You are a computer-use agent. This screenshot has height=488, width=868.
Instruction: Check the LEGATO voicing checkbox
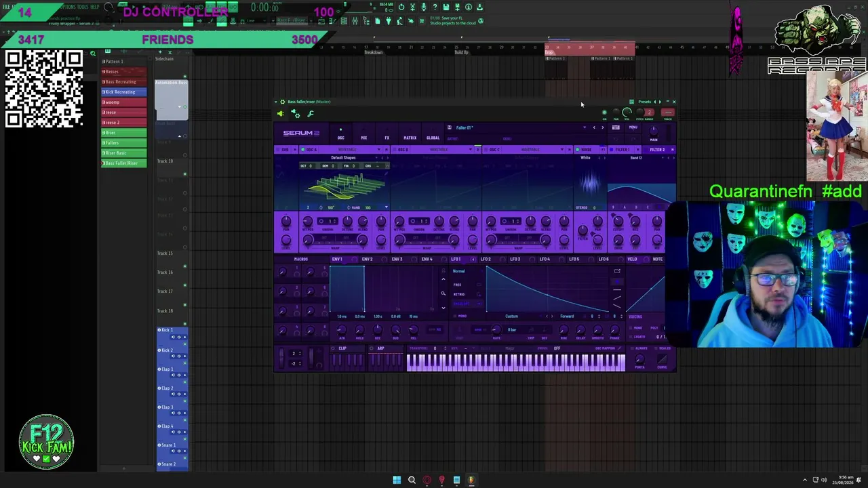[631, 337]
